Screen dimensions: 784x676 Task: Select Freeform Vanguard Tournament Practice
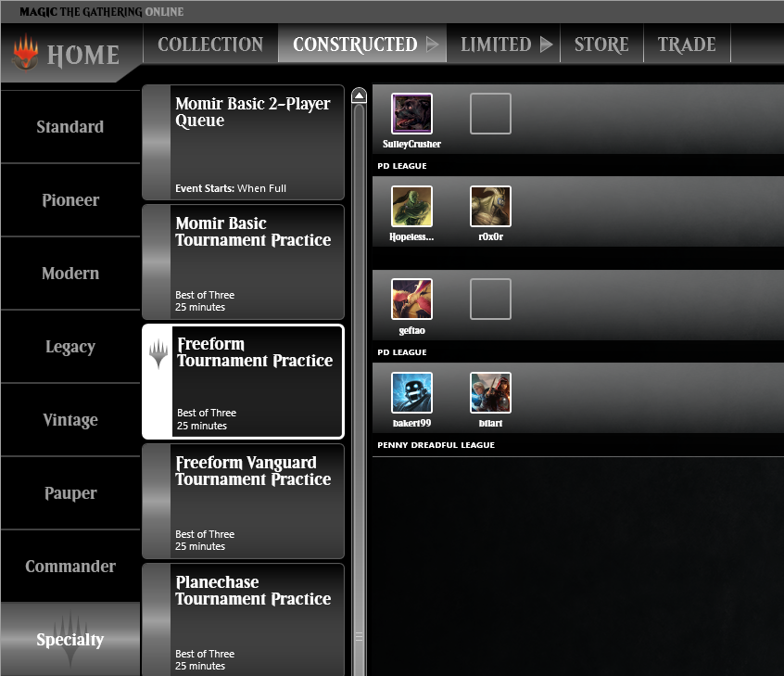coord(243,502)
